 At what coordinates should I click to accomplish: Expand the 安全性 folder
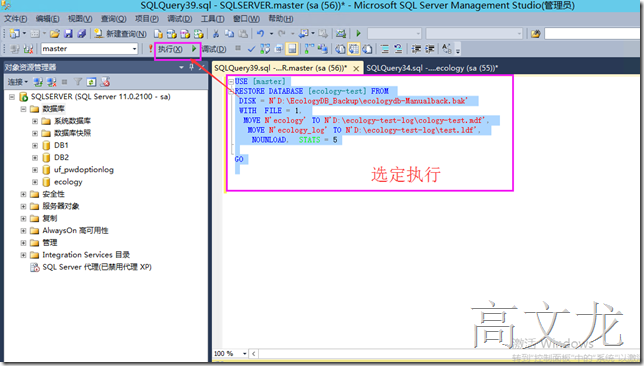23,194
